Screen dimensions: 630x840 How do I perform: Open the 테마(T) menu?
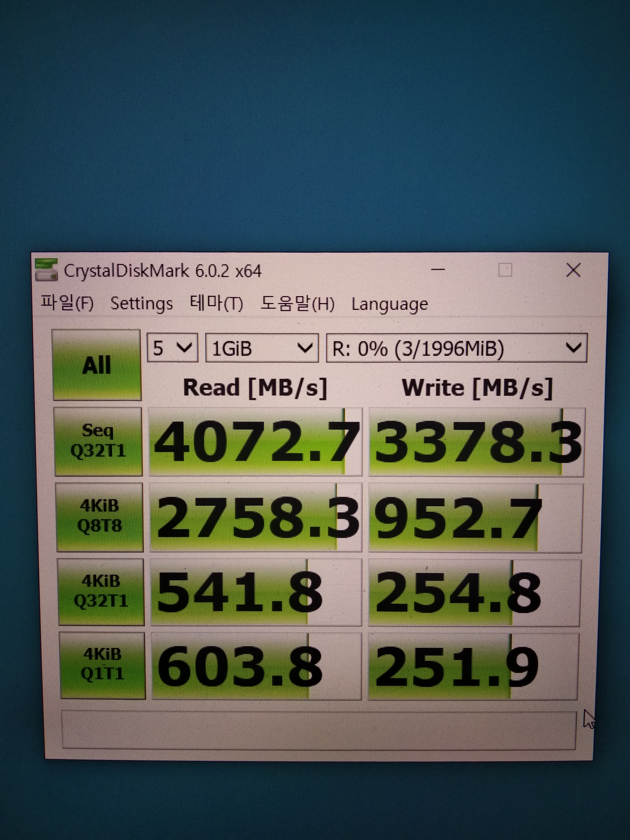pyautogui.click(x=216, y=303)
